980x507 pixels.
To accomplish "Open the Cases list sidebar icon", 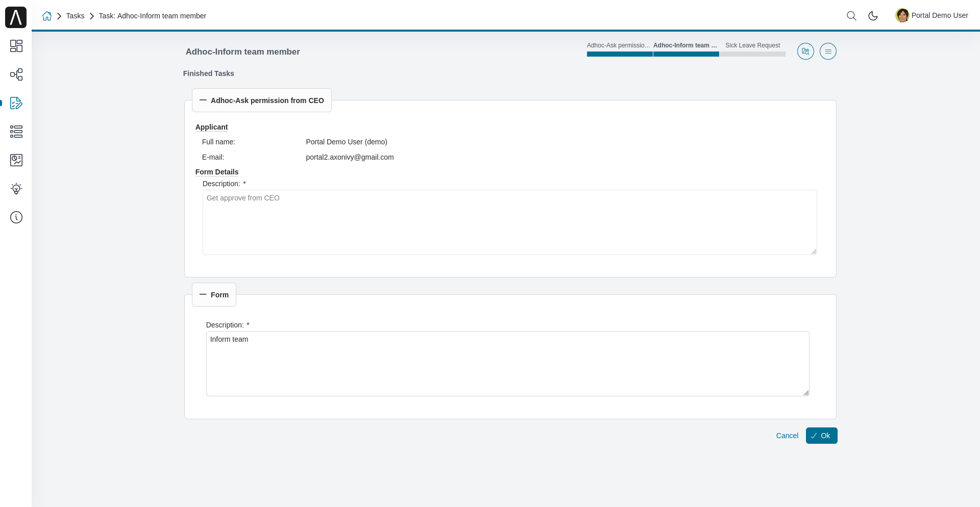I will coord(16,132).
